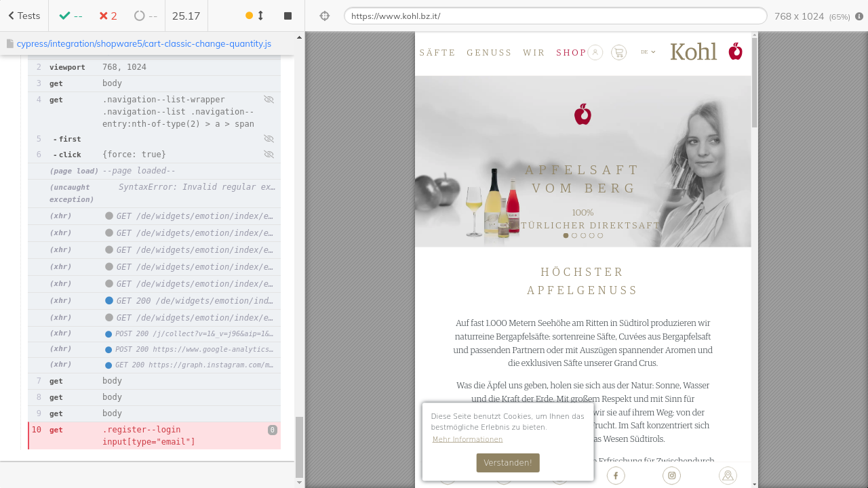Viewport: 868px width, 488px height.
Task: Open the user account icon
Action: [x=595, y=52]
